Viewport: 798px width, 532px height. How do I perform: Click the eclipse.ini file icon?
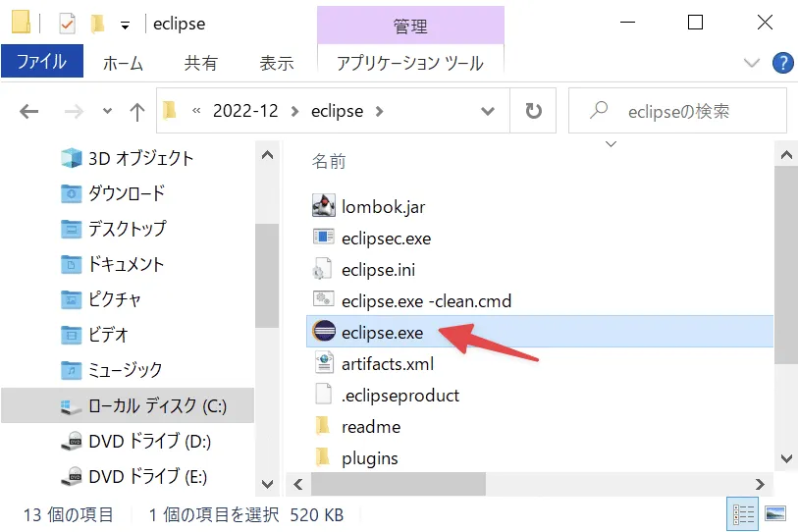coord(323,269)
